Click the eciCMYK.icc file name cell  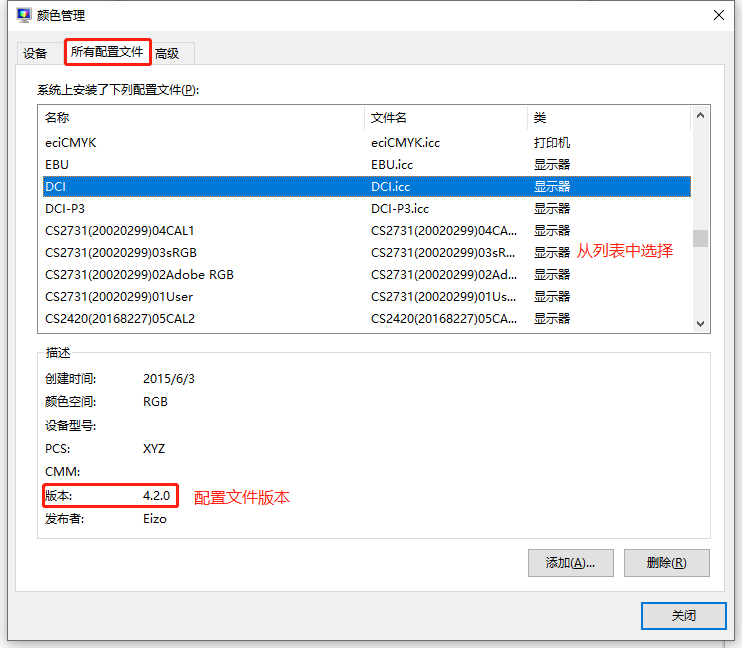(x=406, y=143)
